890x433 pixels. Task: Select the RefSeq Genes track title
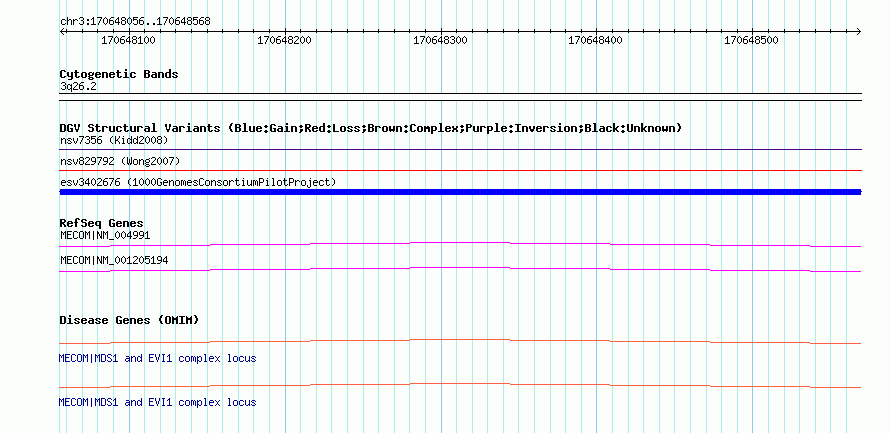[102, 224]
